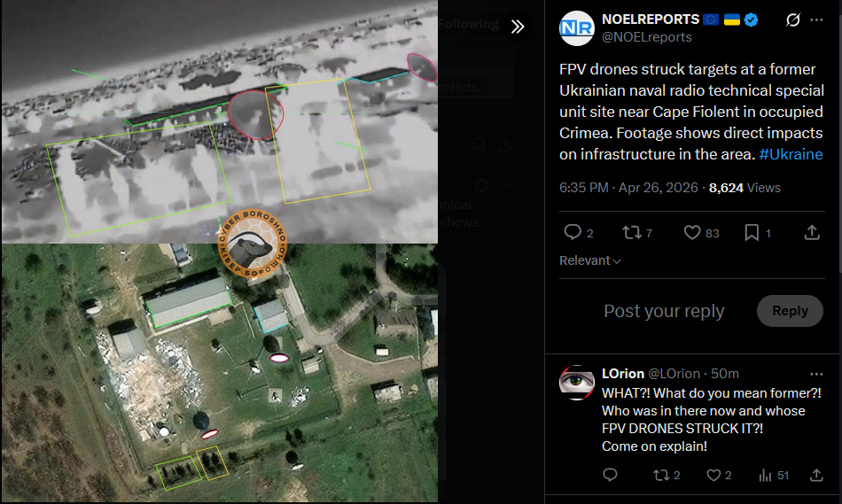Click the Reply button
This screenshot has height=504, width=842.
tap(790, 311)
